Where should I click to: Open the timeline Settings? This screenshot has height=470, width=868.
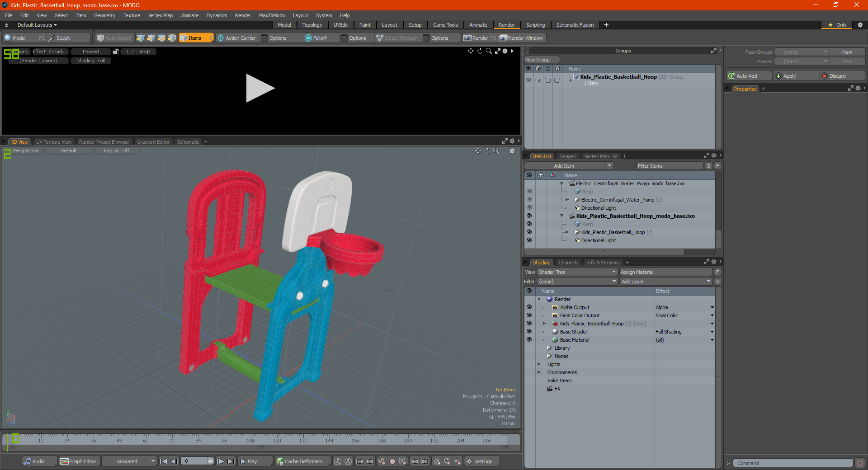(482, 461)
